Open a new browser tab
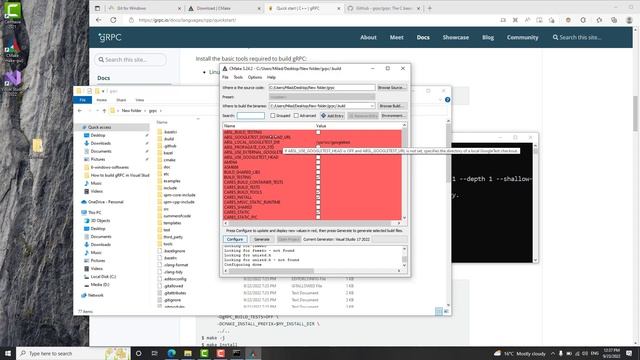 (x=429, y=8)
